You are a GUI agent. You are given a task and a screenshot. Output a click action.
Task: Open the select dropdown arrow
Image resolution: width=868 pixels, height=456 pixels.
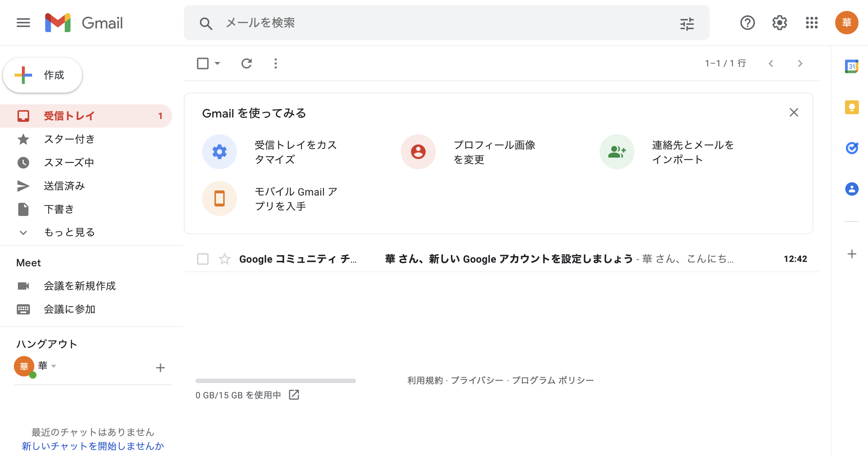click(217, 63)
